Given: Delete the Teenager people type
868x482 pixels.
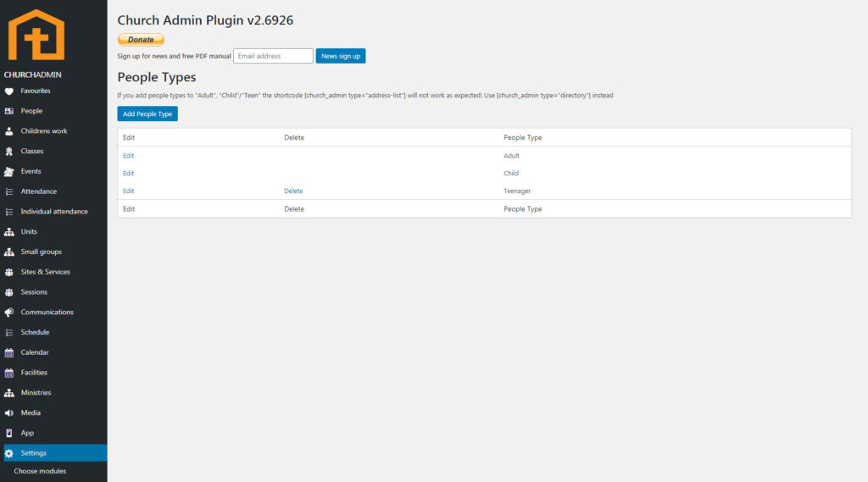Looking at the screenshot, I should tap(293, 191).
